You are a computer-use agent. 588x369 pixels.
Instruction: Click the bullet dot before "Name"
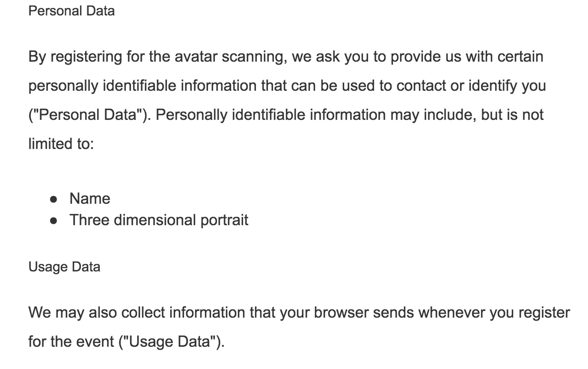coord(54,200)
